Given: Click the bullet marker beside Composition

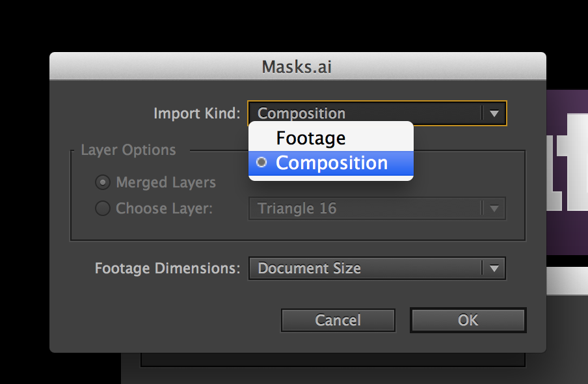Looking at the screenshot, I should (x=261, y=162).
